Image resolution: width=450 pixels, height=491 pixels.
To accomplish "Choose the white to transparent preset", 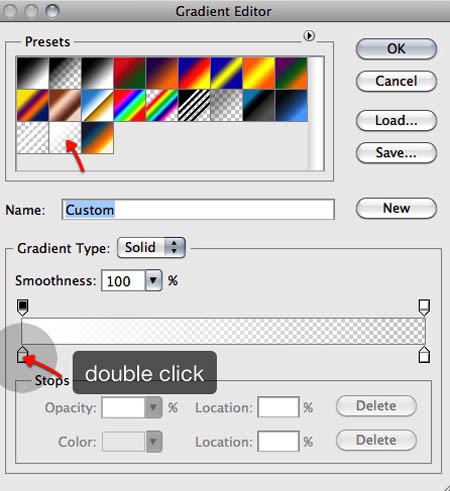I will click(x=65, y=137).
